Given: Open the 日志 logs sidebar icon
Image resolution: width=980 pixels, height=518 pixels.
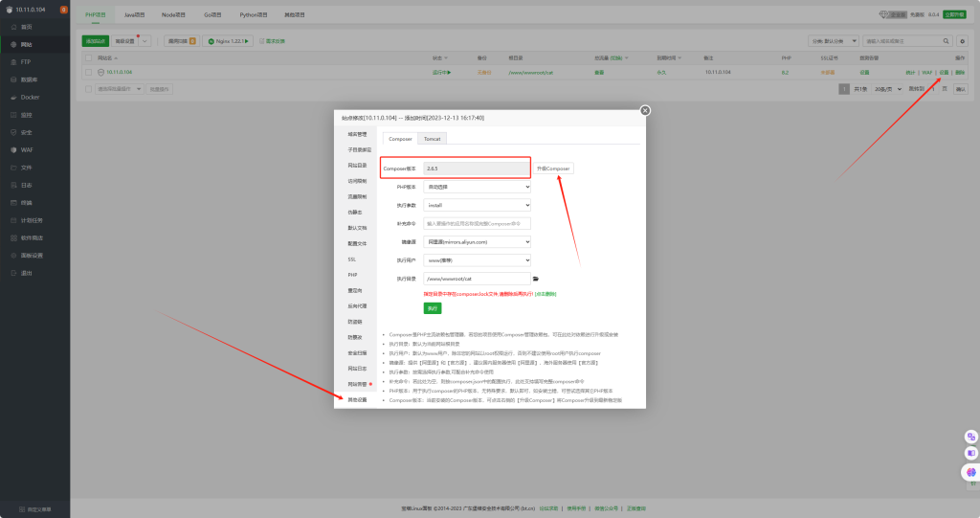Looking at the screenshot, I should click(13, 185).
